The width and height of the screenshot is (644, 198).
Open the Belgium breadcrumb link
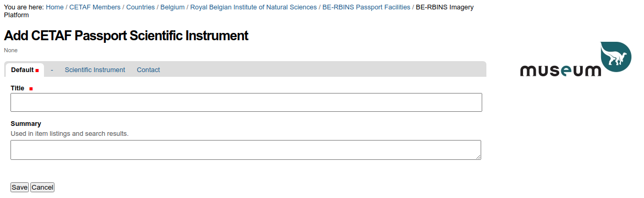click(x=172, y=7)
